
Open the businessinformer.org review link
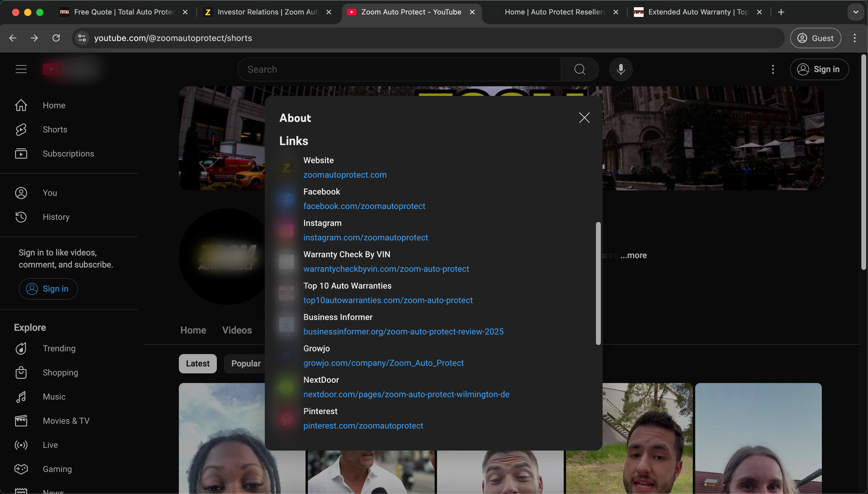tap(403, 331)
